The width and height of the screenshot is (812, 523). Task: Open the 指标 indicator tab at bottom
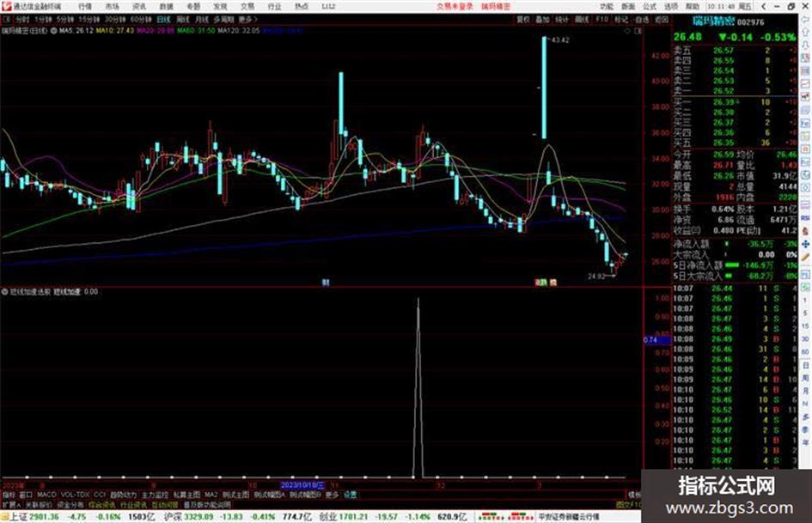[x=9, y=495]
